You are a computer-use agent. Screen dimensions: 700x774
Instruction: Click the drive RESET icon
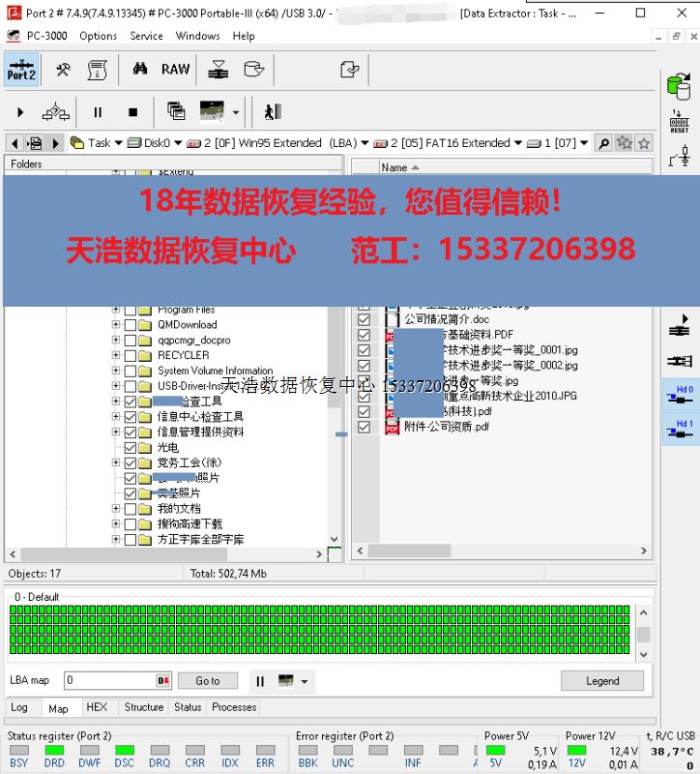point(680,122)
